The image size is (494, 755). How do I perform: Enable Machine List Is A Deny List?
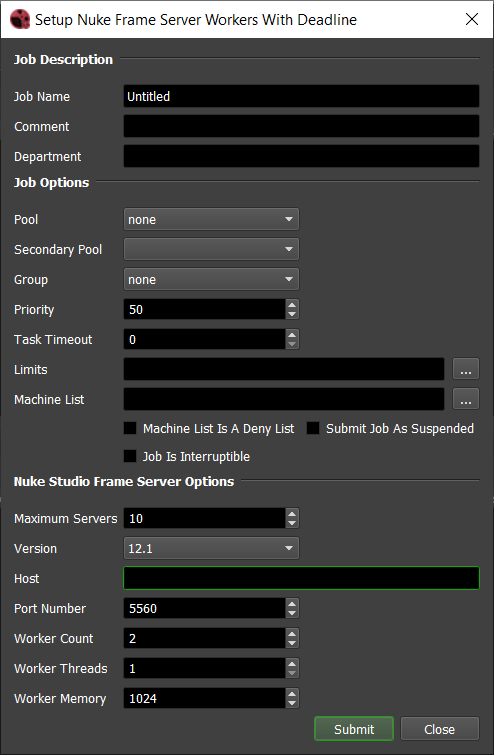(x=130, y=428)
